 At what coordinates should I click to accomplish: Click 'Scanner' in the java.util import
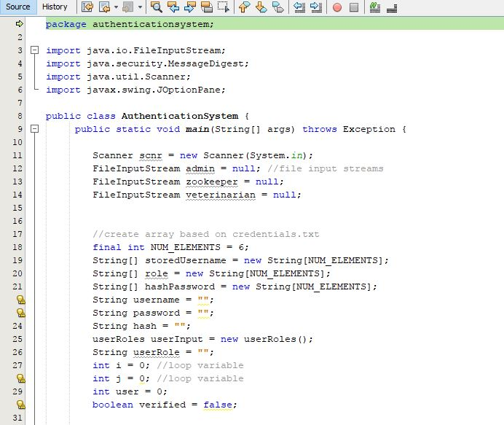tap(165, 77)
